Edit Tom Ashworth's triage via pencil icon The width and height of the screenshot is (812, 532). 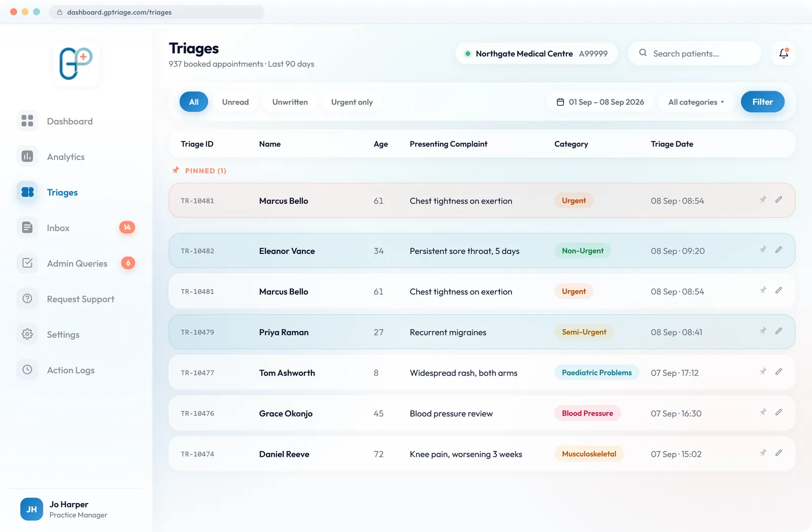tap(779, 372)
